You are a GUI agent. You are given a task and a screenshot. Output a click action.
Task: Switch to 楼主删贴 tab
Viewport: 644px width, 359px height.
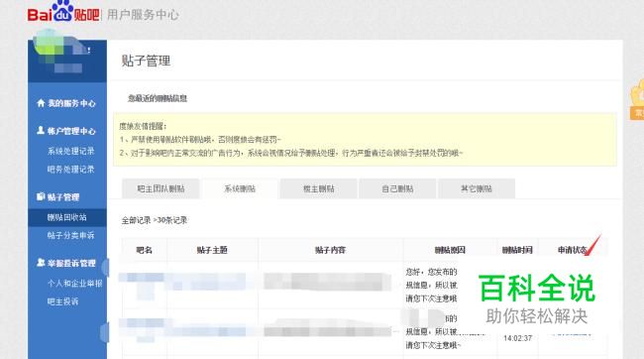319,188
